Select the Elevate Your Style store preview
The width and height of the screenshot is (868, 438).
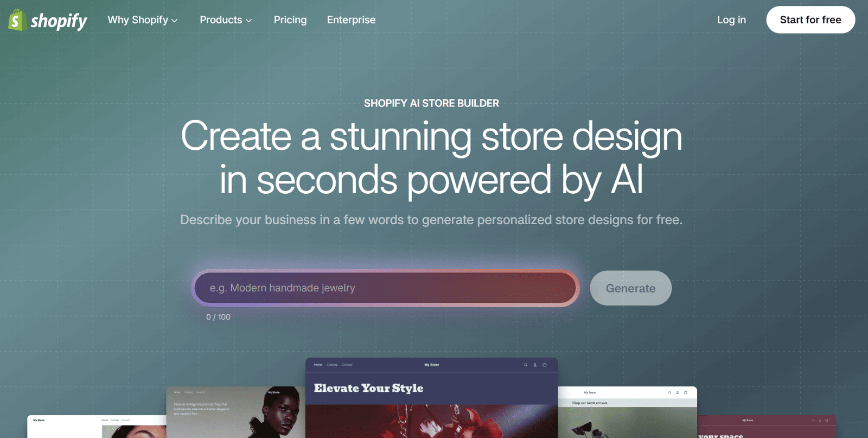point(432,398)
